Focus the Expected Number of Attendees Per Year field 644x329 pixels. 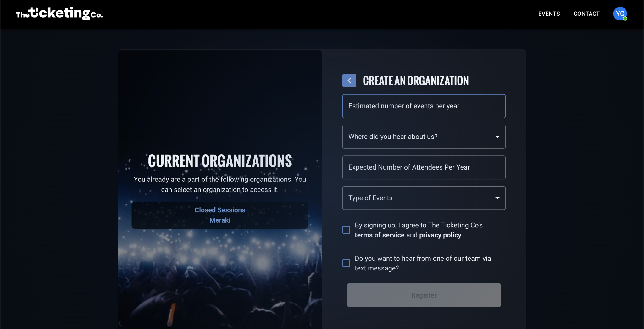424,167
